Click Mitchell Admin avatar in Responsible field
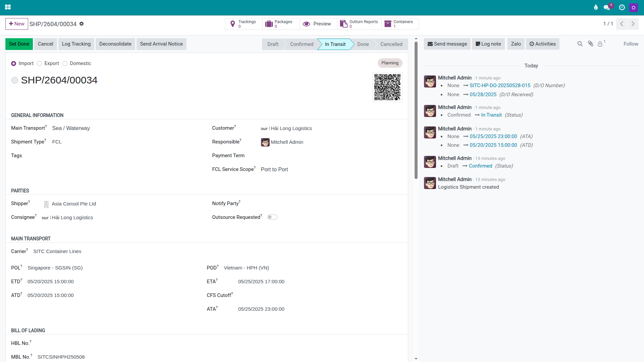The image size is (644, 362). pyautogui.click(x=265, y=142)
